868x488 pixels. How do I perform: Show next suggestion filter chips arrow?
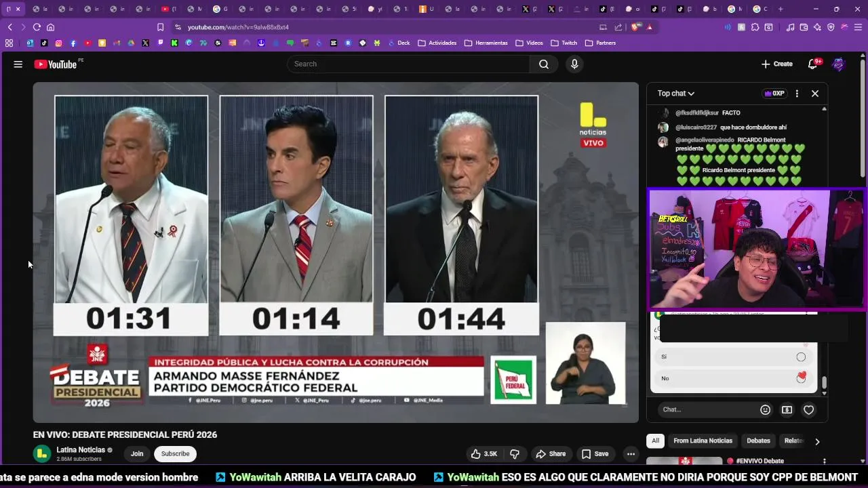(816, 441)
